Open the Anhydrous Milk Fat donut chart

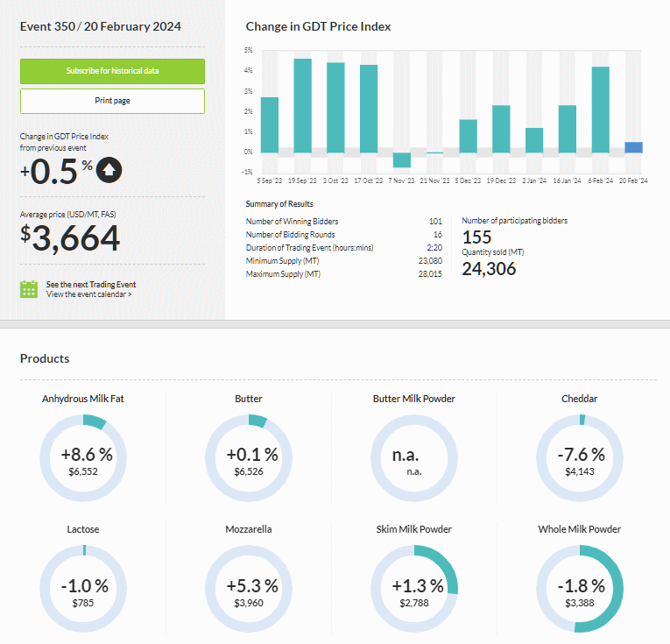83,458
